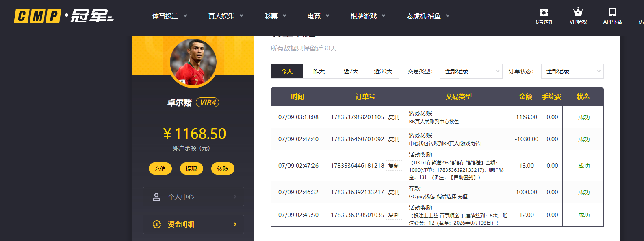Copy order number 1783536350501035
Screen dimensions: 644x241
[x=394, y=215]
